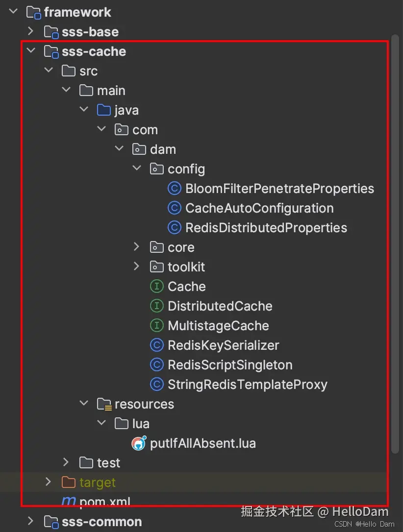Click the vertical scrollbar of project tree
The width and height of the screenshot is (403, 532).
[x=395, y=243]
